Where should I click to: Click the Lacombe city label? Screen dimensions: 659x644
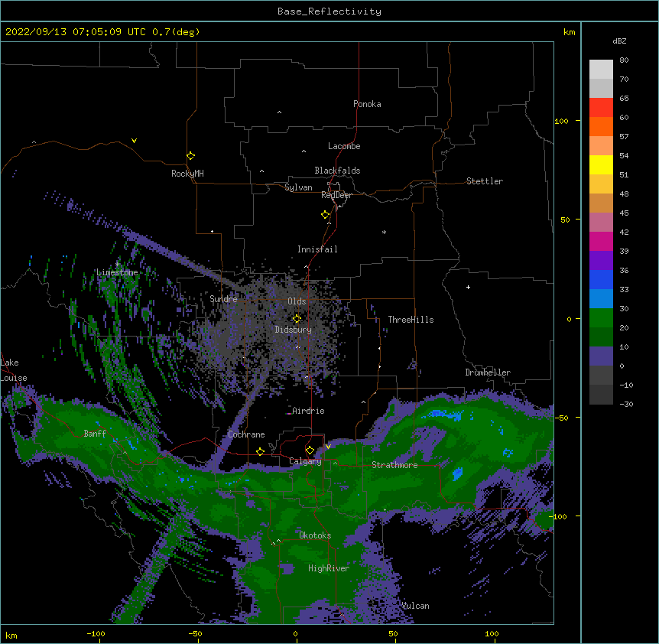(344, 146)
